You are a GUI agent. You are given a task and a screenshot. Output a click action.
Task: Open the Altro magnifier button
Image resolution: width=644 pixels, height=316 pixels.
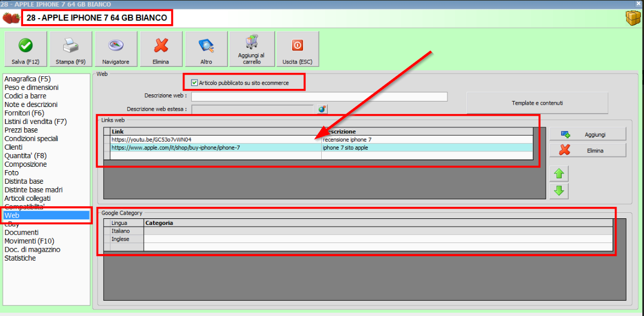(x=206, y=49)
